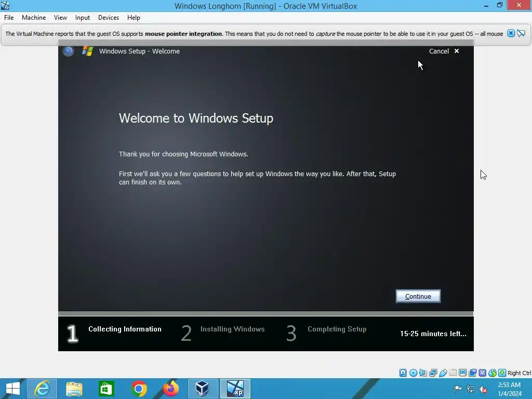Open the View menu

point(60,18)
